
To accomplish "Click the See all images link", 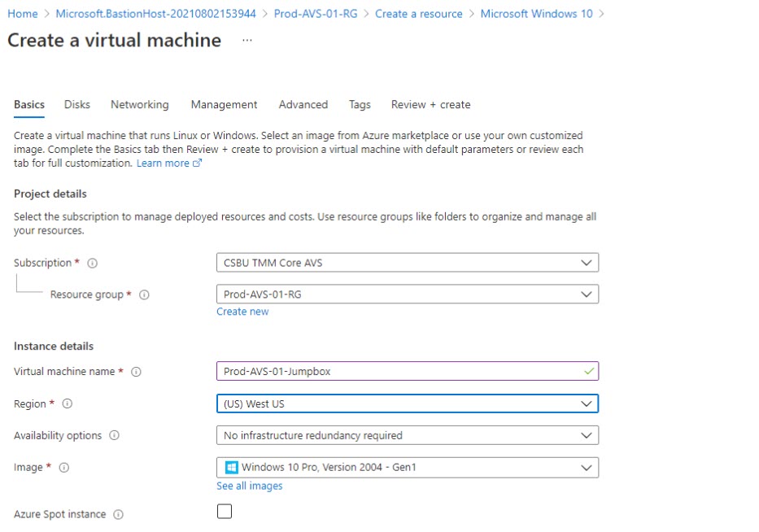I will (x=249, y=486).
